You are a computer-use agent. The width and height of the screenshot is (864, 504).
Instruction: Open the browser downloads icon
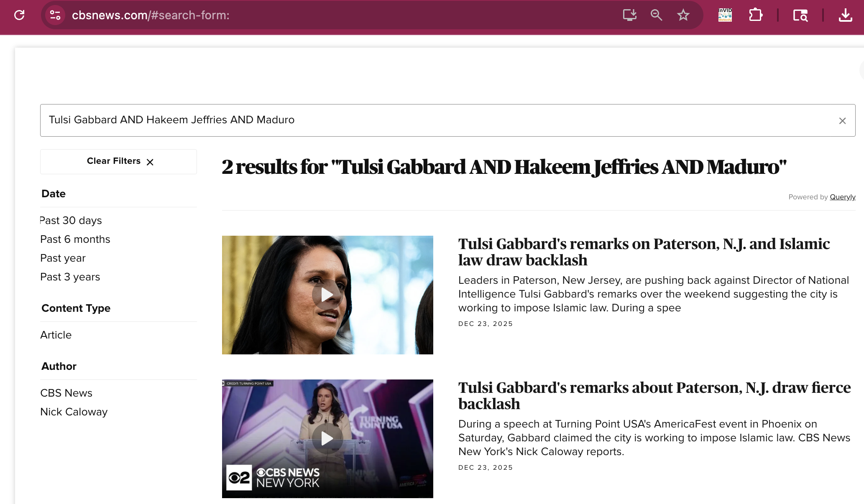845,15
